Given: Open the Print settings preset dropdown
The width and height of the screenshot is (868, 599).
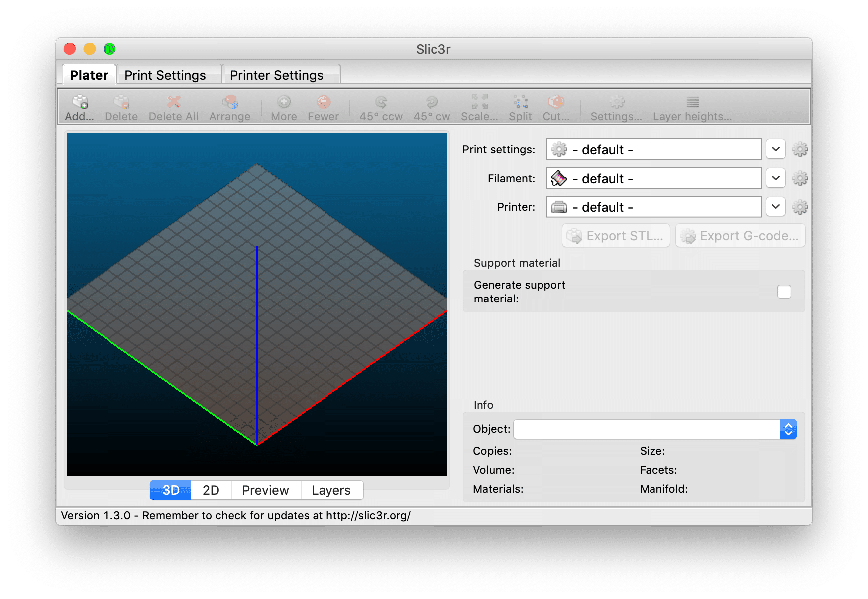Looking at the screenshot, I should pyautogui.click(x=776, y=149).
